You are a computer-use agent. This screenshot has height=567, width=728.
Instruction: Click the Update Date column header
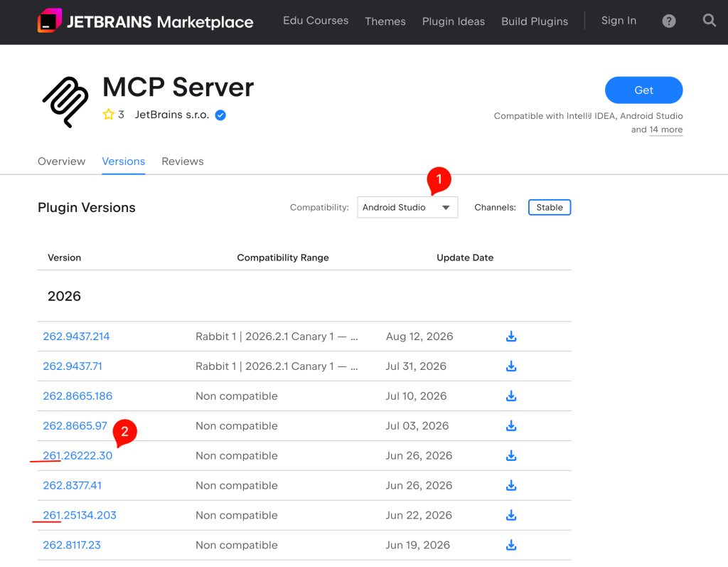click(x=465, y=258)
